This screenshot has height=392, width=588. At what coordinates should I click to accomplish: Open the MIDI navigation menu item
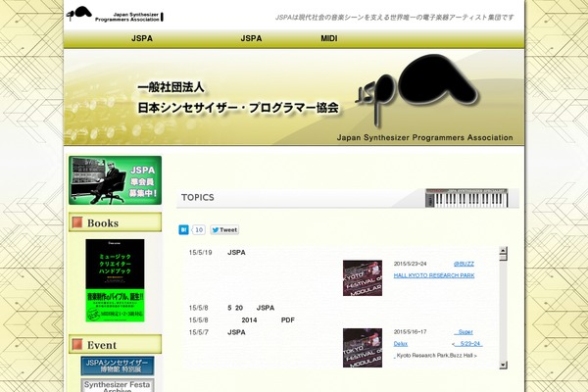[x=329, y=38]
